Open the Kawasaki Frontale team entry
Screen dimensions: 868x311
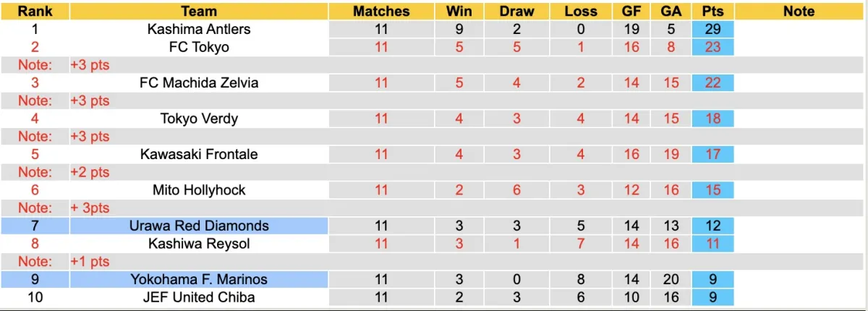(199, 154)
